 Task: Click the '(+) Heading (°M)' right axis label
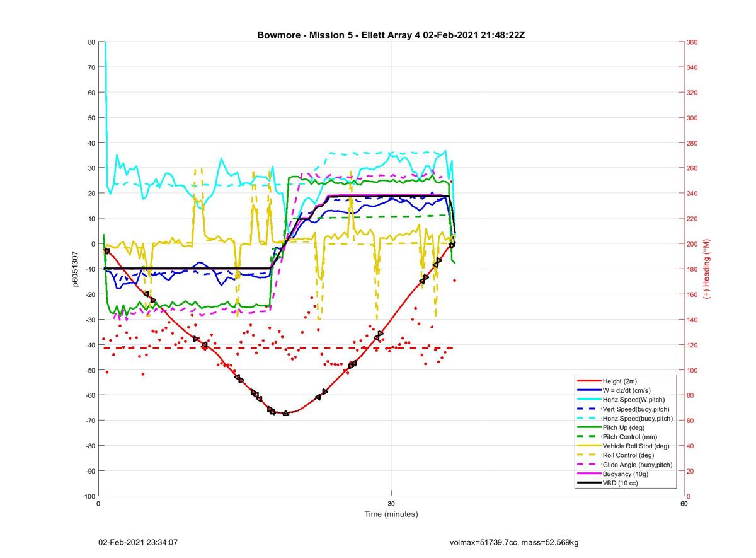[707, 269]
